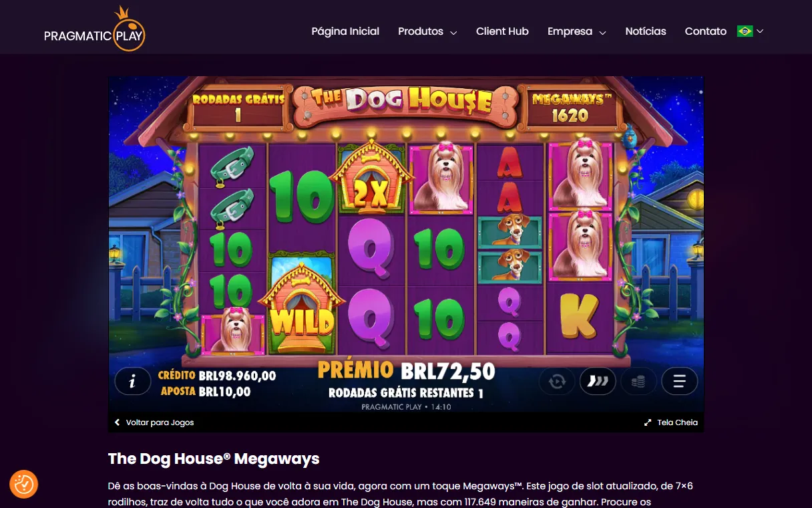Click the Tela Cheia fullscreen arrows icon
Image resolution: width=812 pixels, height=508 pixels.
coord(647,422)
